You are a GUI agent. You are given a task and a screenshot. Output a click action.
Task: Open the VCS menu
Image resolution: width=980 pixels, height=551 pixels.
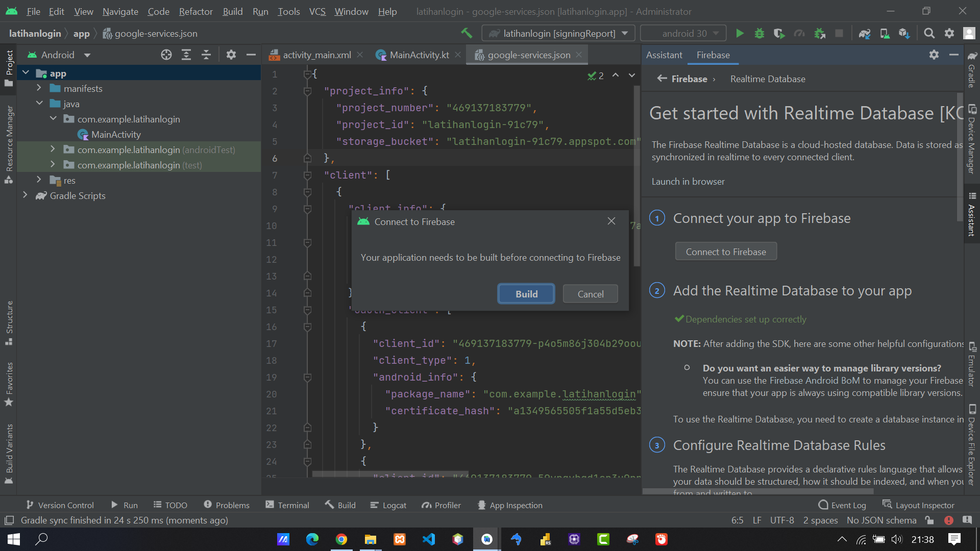tap(317, 11)
